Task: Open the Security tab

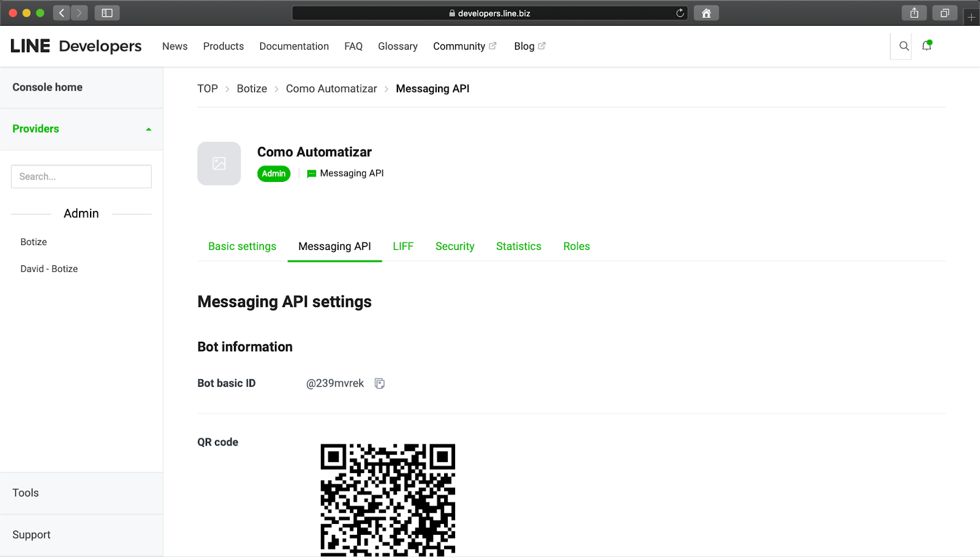Action: coord(455,246)
